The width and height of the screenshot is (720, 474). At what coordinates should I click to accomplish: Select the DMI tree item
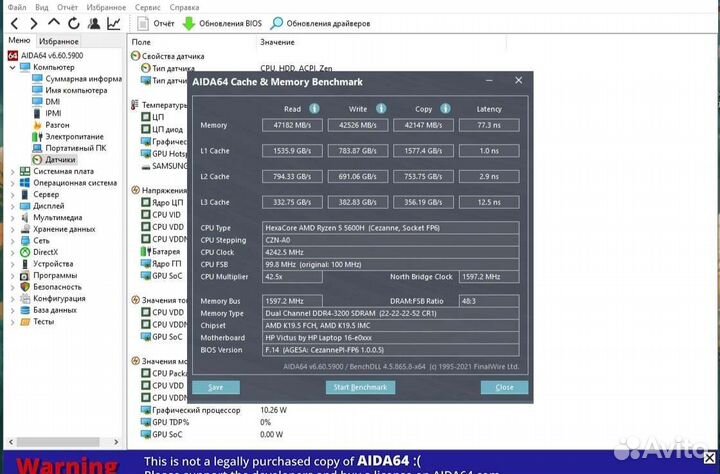[46, 102]
